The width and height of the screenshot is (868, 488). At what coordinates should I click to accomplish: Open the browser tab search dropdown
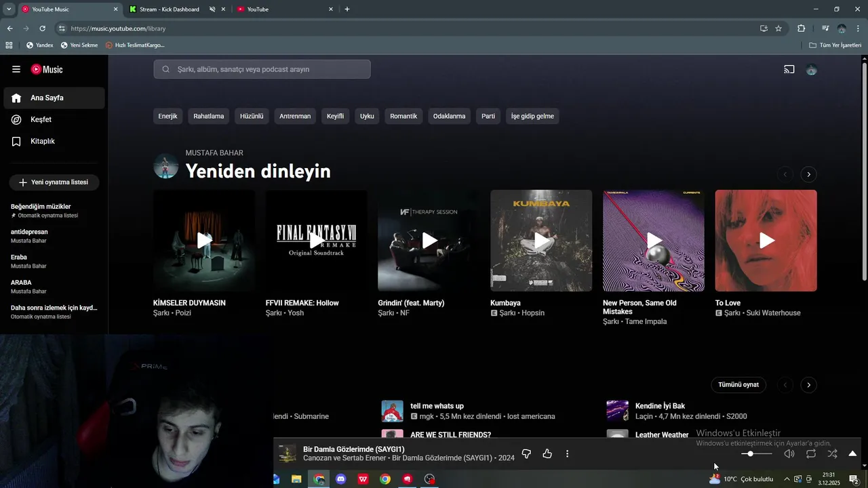pyautogui.click(x=9, y=9)
